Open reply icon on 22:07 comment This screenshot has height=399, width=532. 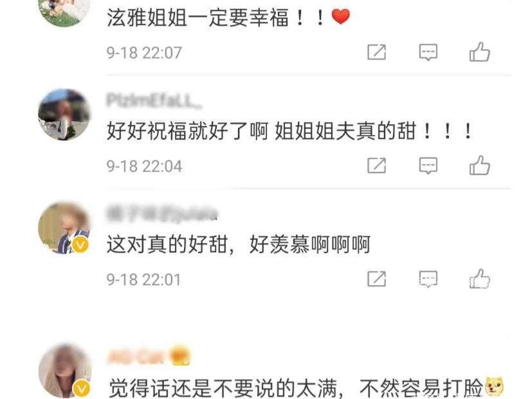pyautogui.click(x=428, y=52)
